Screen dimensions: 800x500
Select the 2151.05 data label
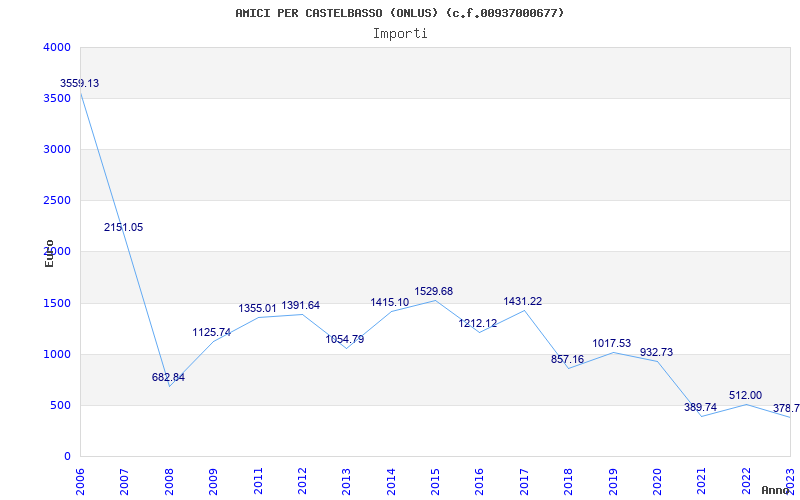click(x=123, y=228)
